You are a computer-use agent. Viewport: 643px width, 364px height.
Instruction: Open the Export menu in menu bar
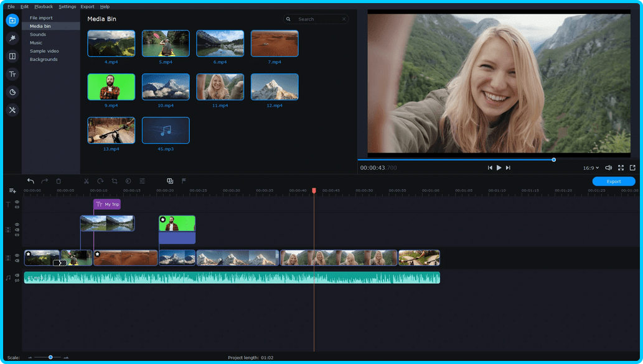pyautogui.click(x=87, y=7)
